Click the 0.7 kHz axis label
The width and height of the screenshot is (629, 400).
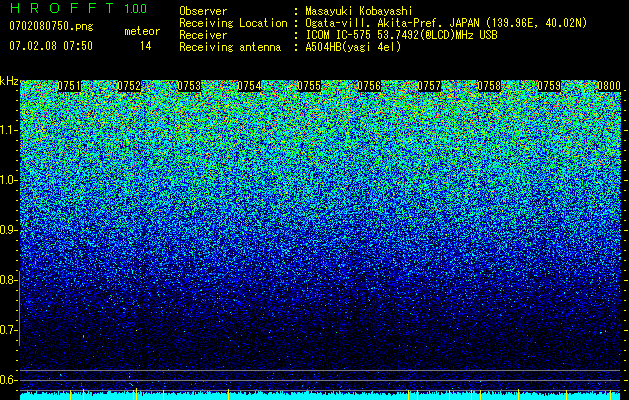tap(8, 330)
